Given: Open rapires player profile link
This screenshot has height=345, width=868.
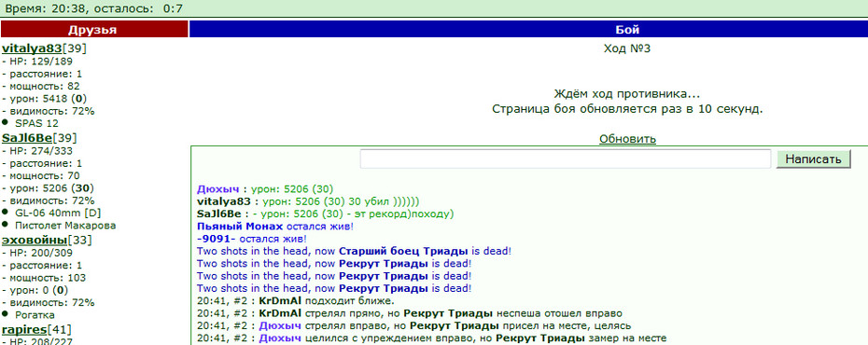Looking at the screenshot, I should 24,329.
